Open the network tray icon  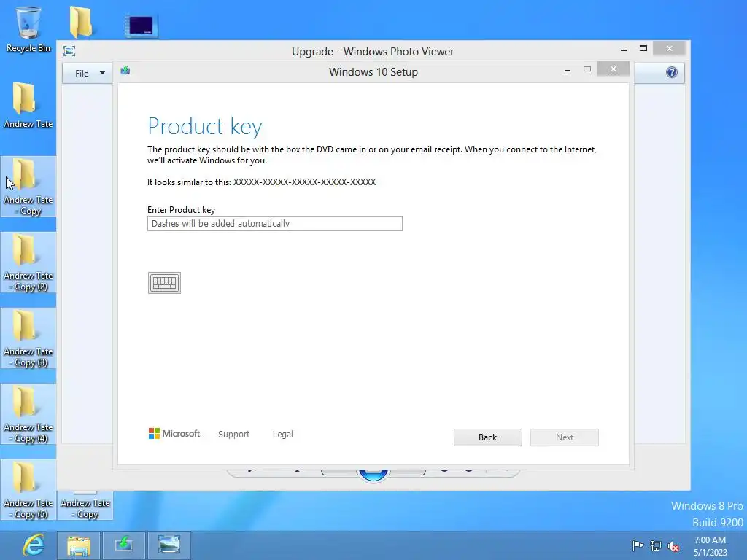pos(656,545)
